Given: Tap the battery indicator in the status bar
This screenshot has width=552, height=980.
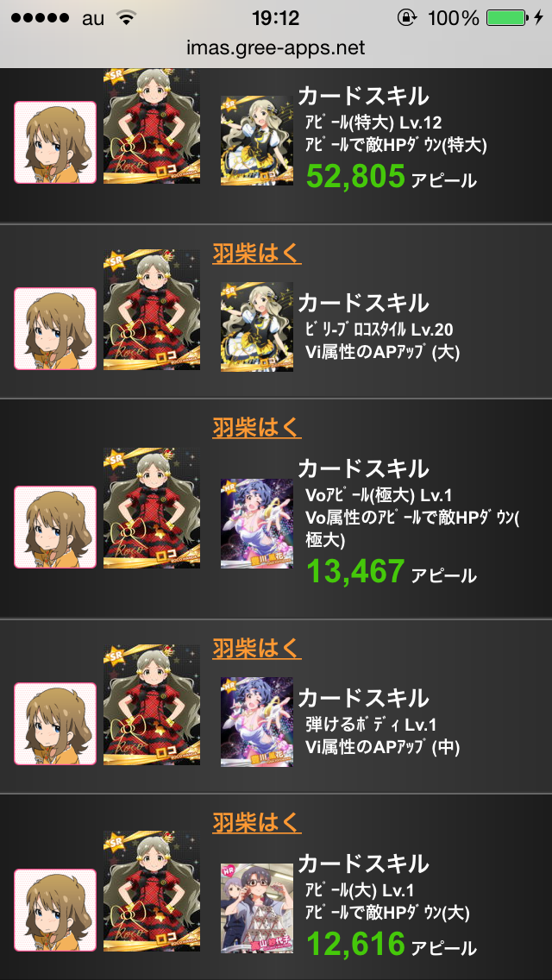Looking at the screenshot, I should [507, 18].
